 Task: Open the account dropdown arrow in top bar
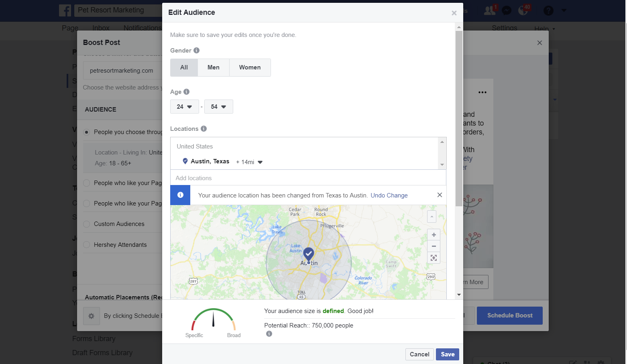tap(564, 10)
